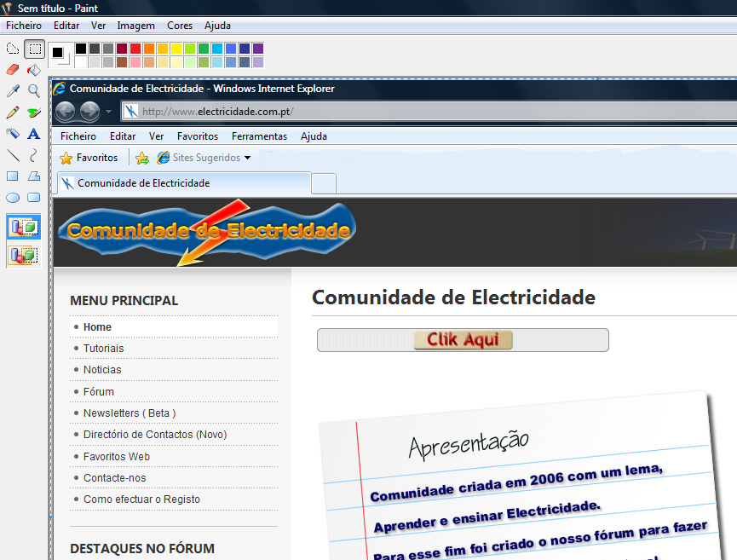The height and width of the screenshot is (560, 737).
Task: Click the Internet Explorer logo in the browser title bar
Action: point(60,89)
